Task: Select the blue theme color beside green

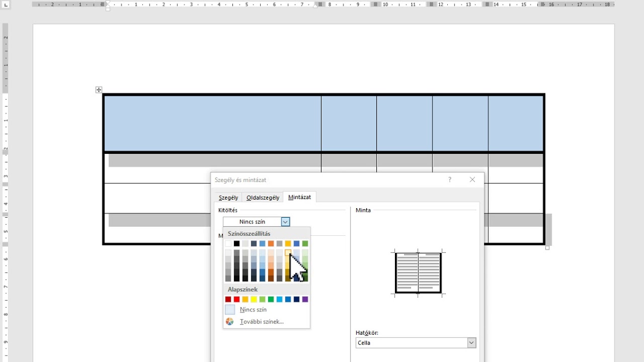Action: pos(297,244)
